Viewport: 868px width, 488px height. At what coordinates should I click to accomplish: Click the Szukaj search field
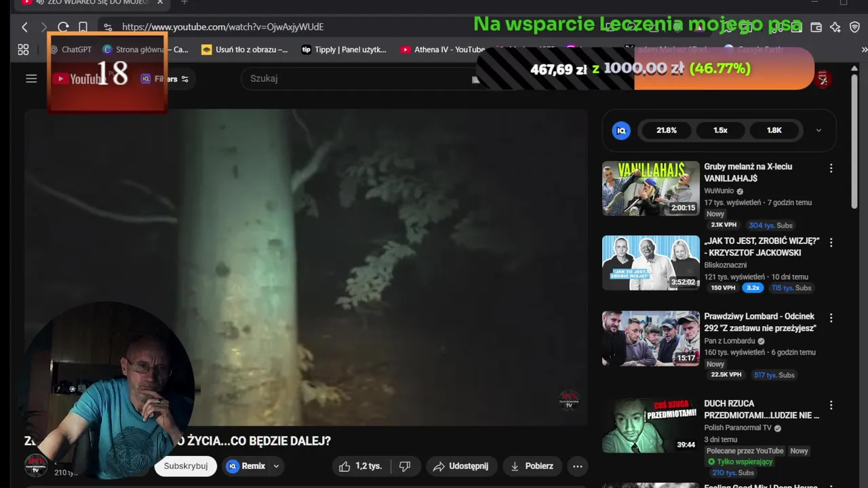point(359,79)
